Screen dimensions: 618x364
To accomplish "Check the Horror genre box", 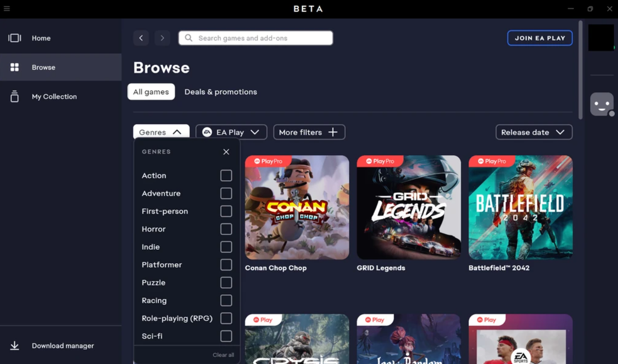I will pos(226,229).
